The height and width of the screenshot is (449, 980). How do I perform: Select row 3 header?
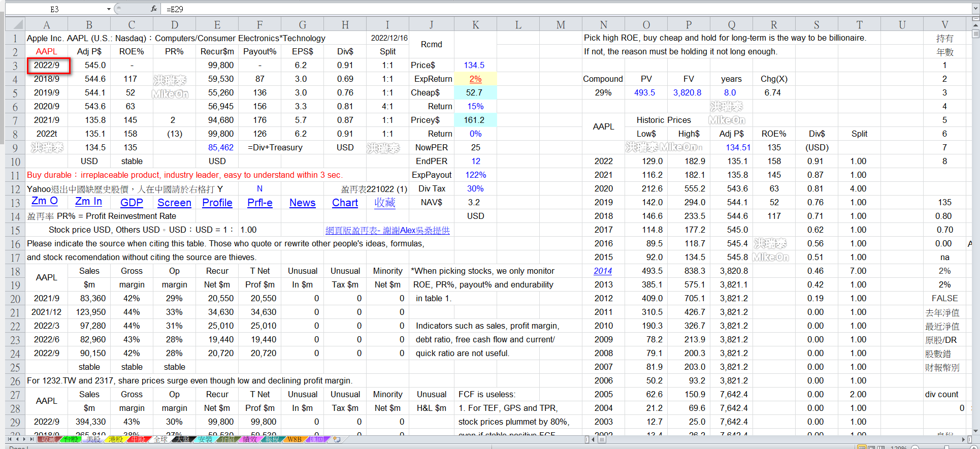click(x=15, y=66)
